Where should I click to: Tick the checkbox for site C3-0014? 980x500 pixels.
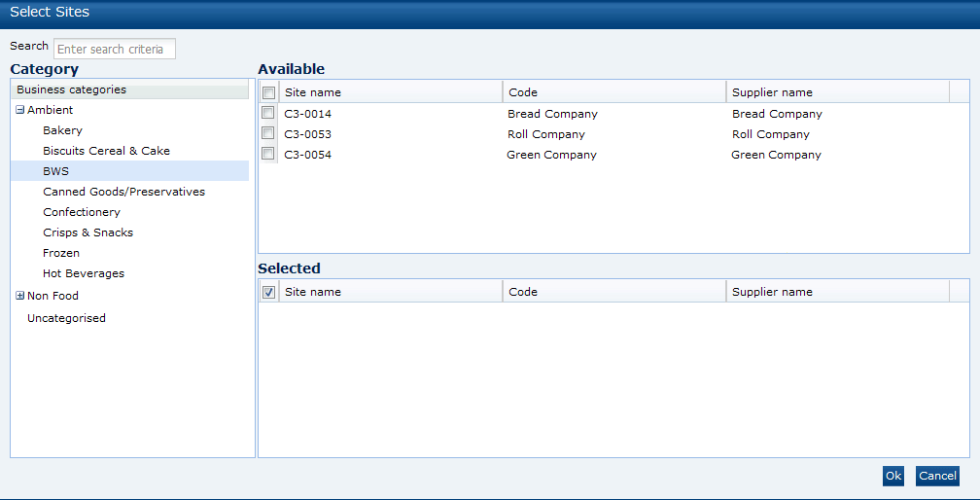[x=268, y=113]
